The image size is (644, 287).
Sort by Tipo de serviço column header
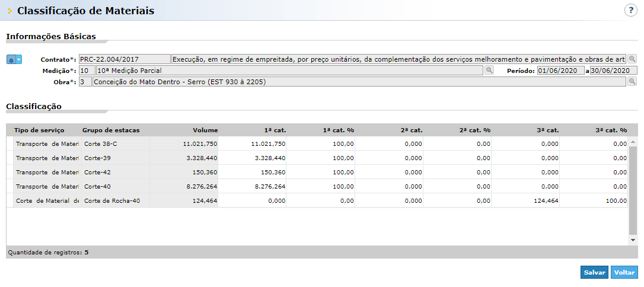coord(39,130)
